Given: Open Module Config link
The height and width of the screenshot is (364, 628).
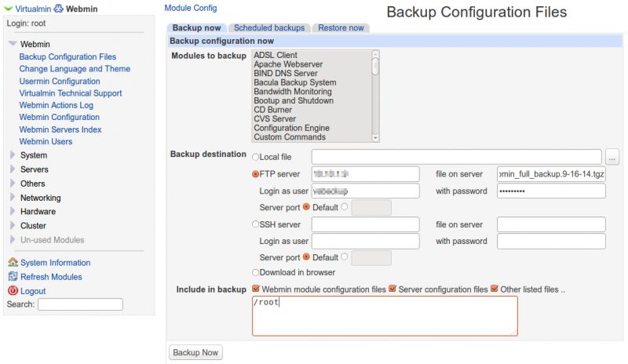Looking at the screenshot, I should pyautogui.click(x=191, y=8).
